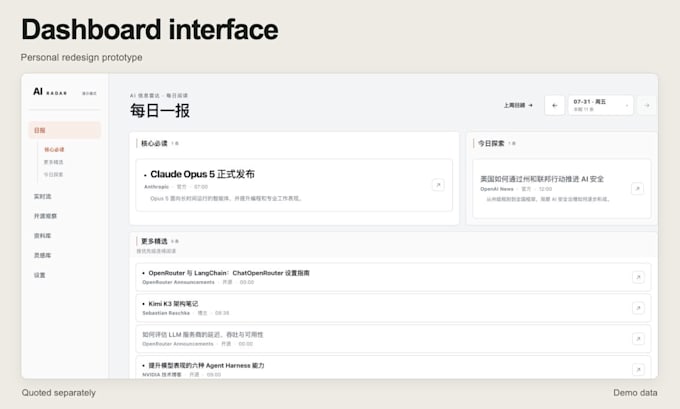Open the 六种 Agent Harness 能力 article title

[206, 365]
